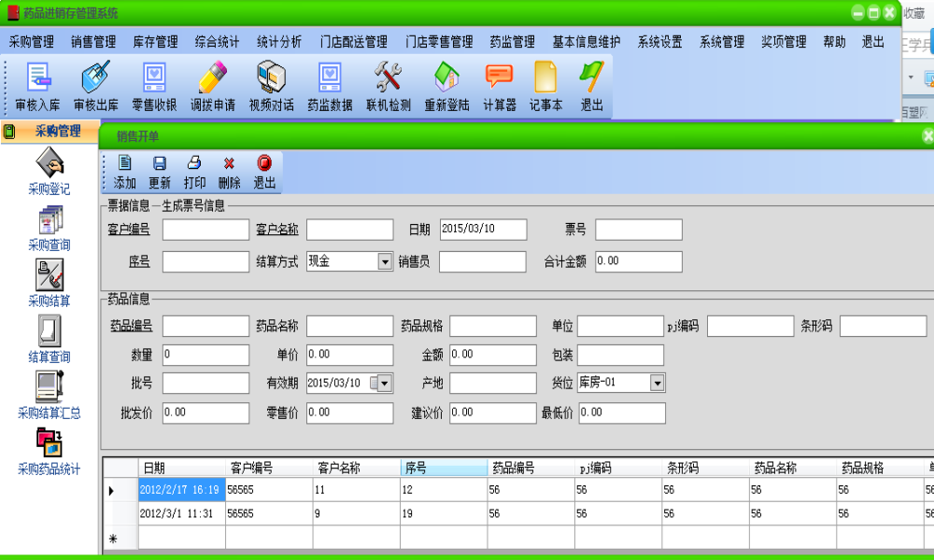Click the 添加 icon in 销售开单

124,172
